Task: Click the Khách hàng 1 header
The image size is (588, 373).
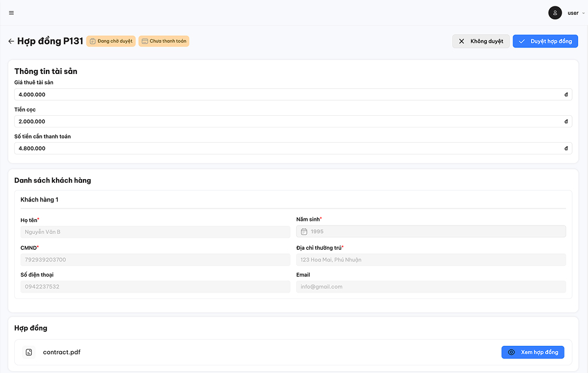Action: coord(39,200)
